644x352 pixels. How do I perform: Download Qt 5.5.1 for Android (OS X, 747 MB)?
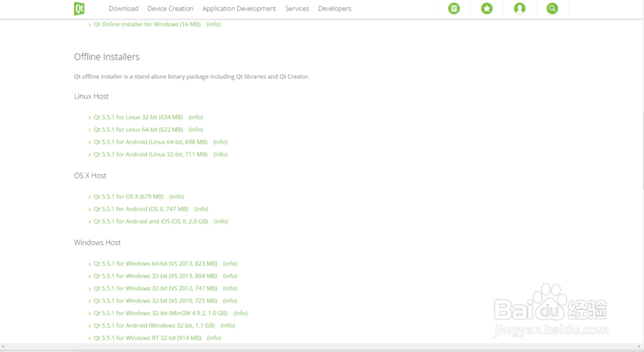click(141, 209)
